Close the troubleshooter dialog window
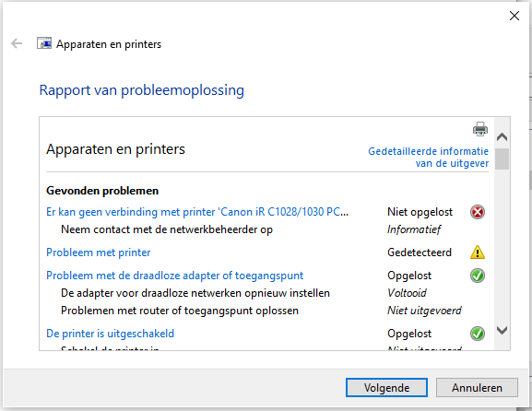The image size is (532, 411). click(x=514, y=16)
